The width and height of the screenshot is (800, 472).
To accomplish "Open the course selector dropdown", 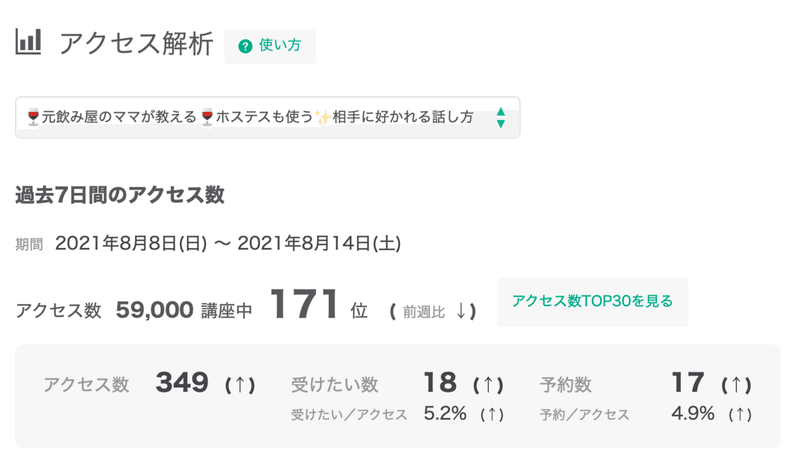I will coord(268,117).
